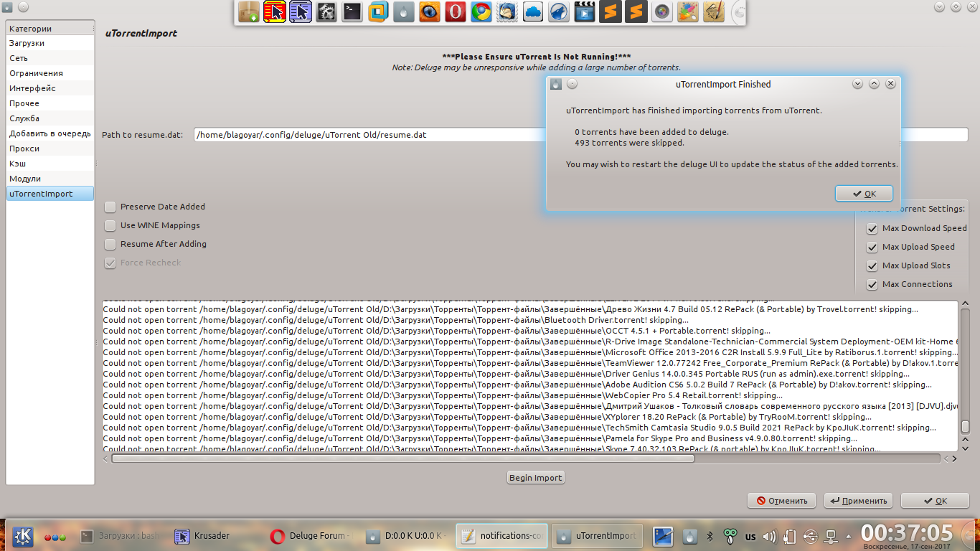980x551 pixels.
Task: Select the uTorrentImport category
Action: [x=50, y=194]
